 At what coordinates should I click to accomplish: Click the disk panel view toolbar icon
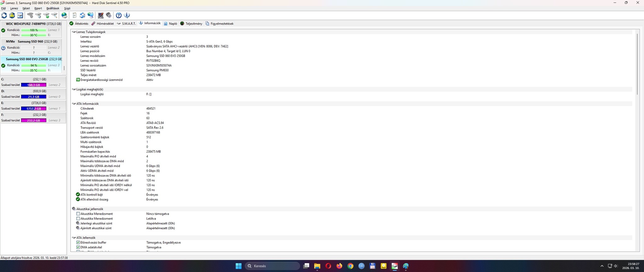(20, 15)
